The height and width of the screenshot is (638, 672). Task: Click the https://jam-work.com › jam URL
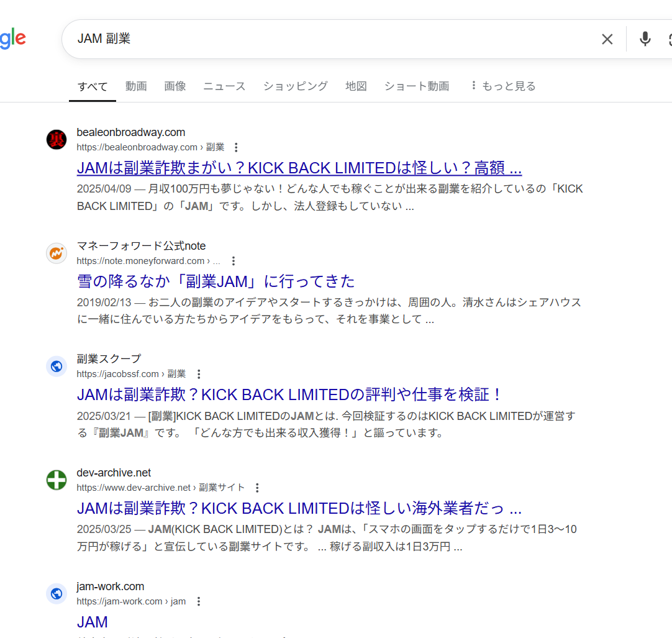coord(131,601)
